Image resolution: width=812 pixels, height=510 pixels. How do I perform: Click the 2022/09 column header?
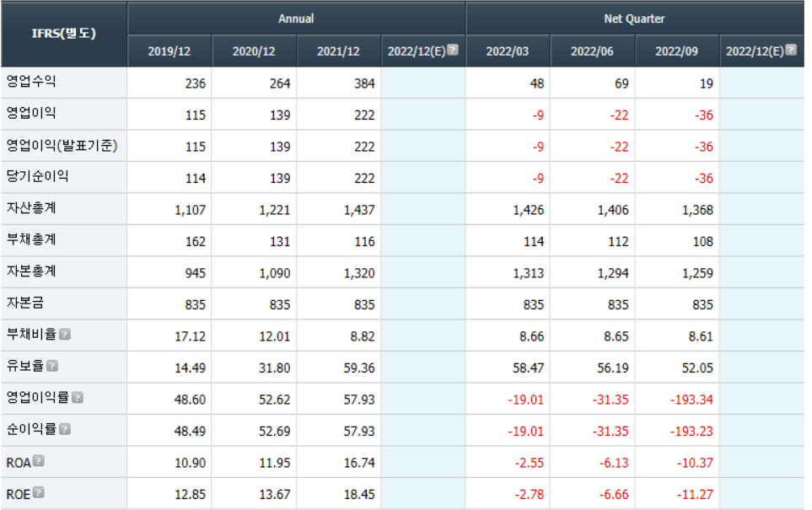676,51
